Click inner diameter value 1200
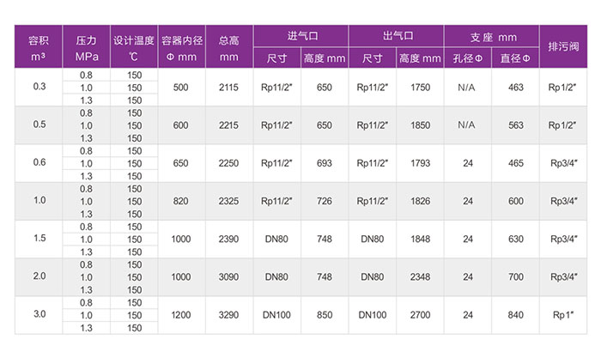Viewport: 601px width, 364px height. [x=180, y=315]
